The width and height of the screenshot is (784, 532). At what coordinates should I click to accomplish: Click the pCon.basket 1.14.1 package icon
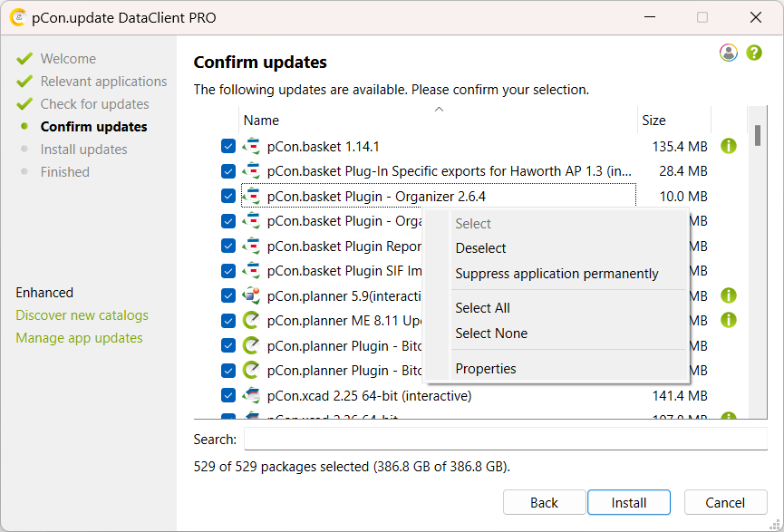click(251, 147)
